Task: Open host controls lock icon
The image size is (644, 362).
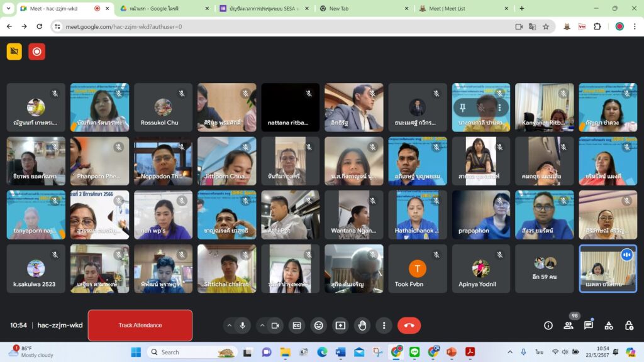Action: (x=629, y=326)
